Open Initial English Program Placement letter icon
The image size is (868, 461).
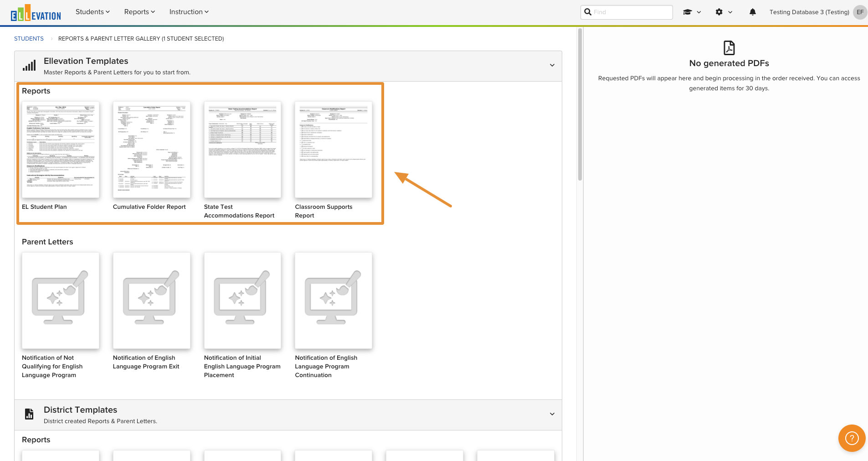(243, 300)
